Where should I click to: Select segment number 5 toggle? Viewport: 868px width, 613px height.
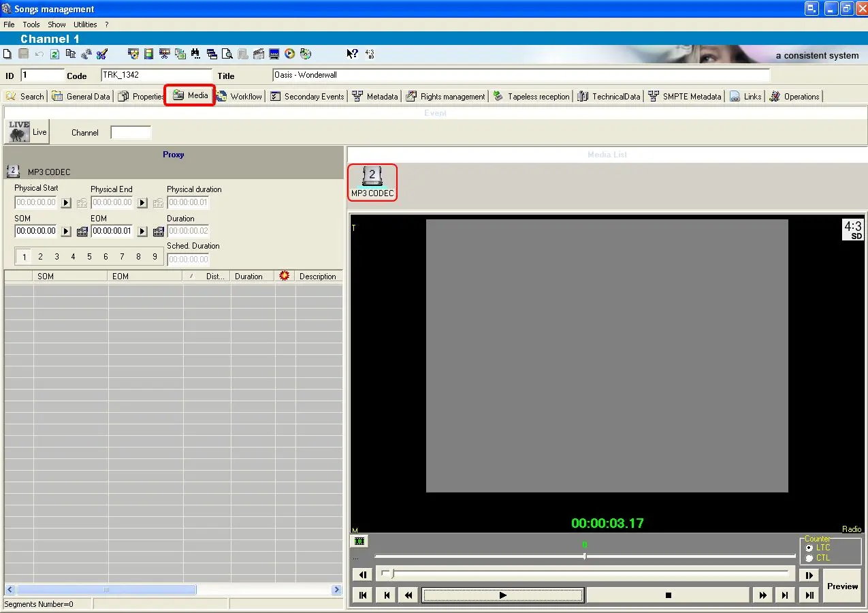pyautogui.click(x=89, y=257)
